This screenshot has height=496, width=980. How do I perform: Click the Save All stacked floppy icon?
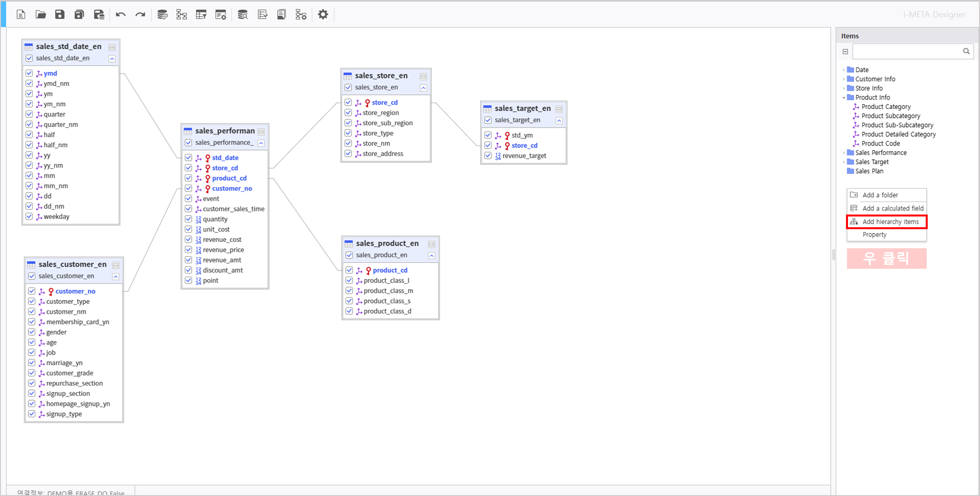[79, 15]
